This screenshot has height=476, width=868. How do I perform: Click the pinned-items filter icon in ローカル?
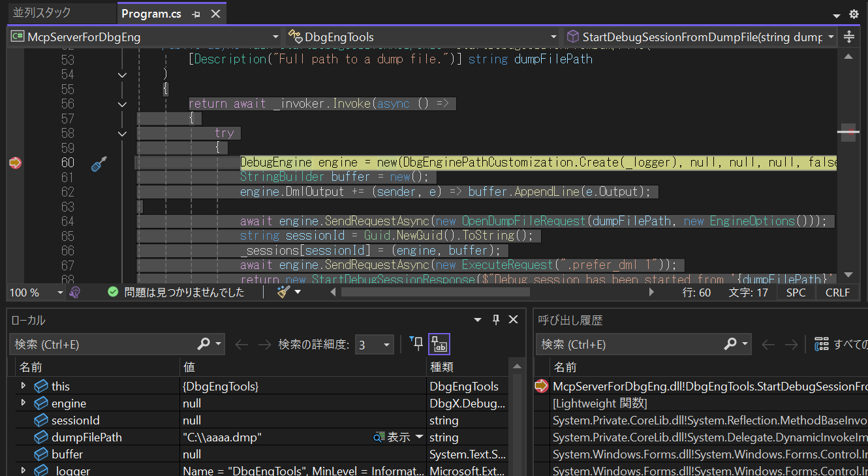coord(416,343)
